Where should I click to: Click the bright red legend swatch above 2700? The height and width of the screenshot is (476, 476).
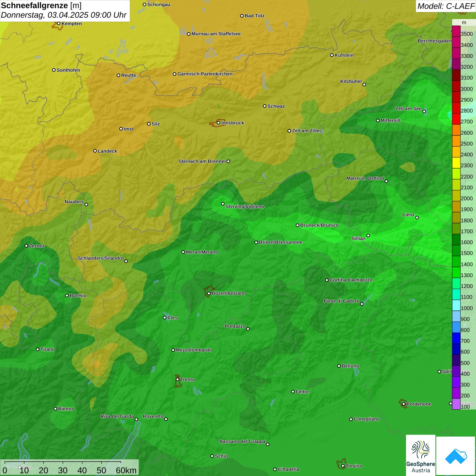456,119
